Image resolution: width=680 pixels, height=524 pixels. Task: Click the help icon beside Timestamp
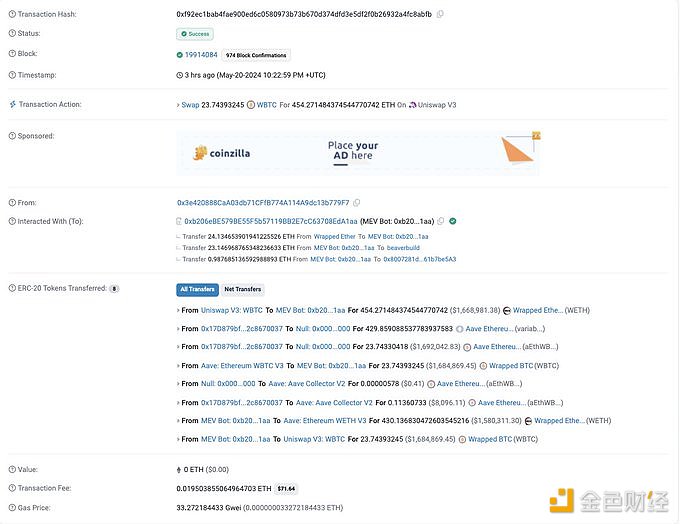(x=12, y=75)
